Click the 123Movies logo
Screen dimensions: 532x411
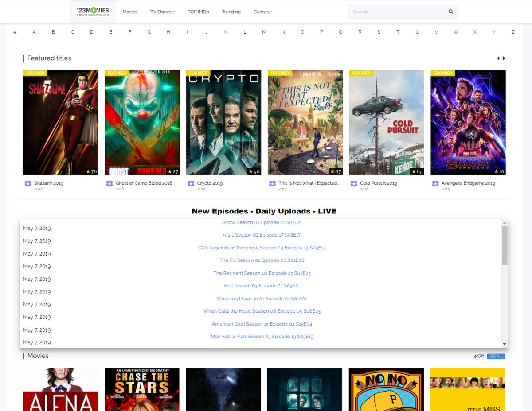[93, 12]
